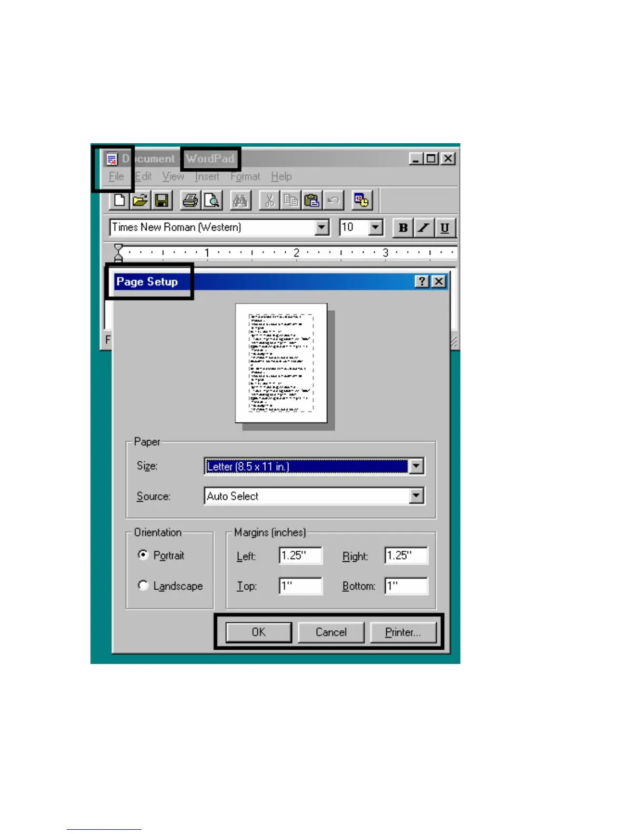
Task: Click the Print Preview toolbar icon
Action: [x=212, y=200]
